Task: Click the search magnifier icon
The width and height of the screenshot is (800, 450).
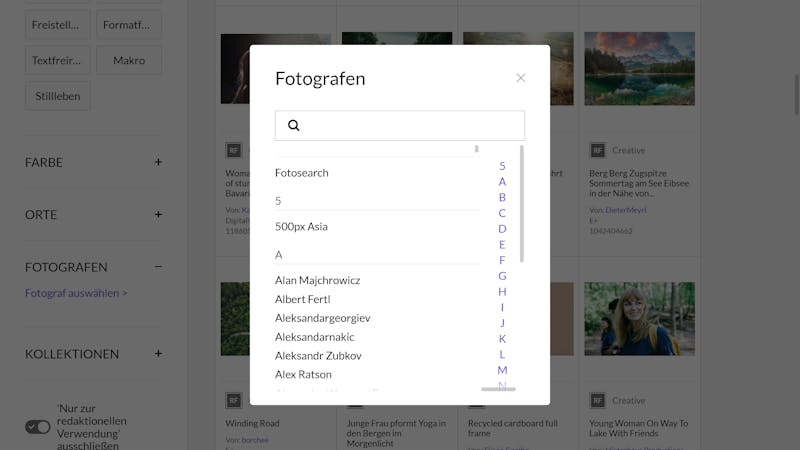Action: pos(293,126)
